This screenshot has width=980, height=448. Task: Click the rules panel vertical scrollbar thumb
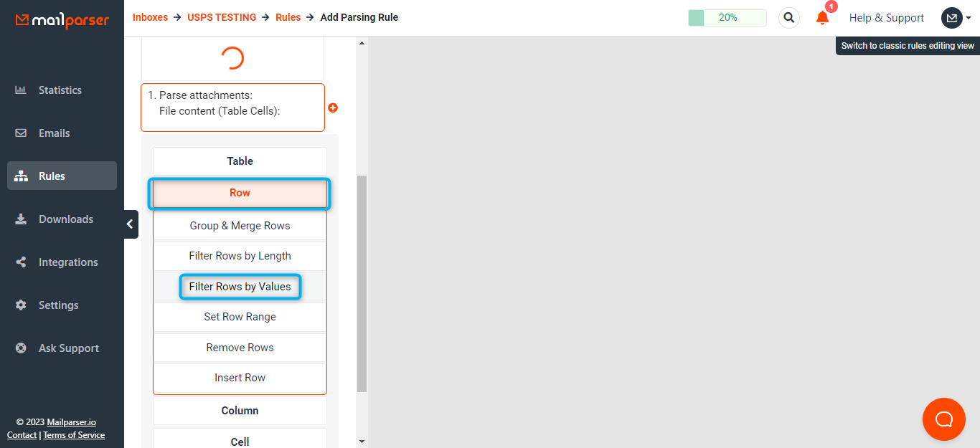362,283
